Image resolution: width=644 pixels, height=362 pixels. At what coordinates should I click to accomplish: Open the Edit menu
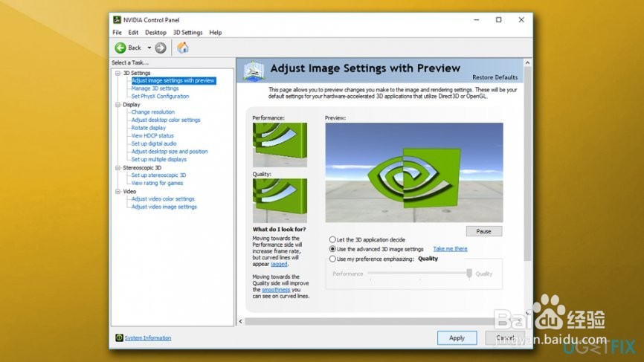133,33
